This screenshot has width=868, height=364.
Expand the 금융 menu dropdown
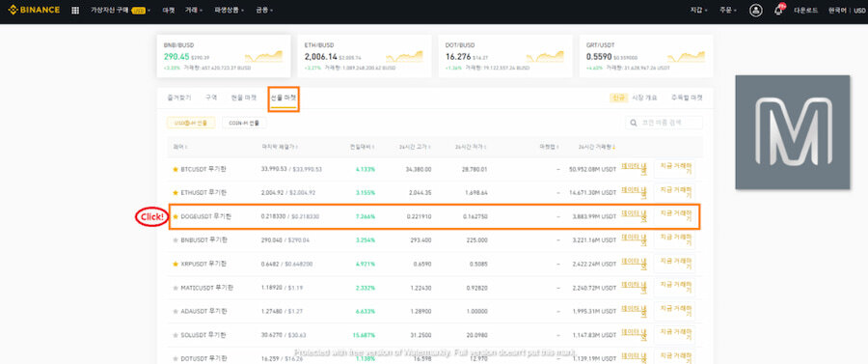coord(264,11)
